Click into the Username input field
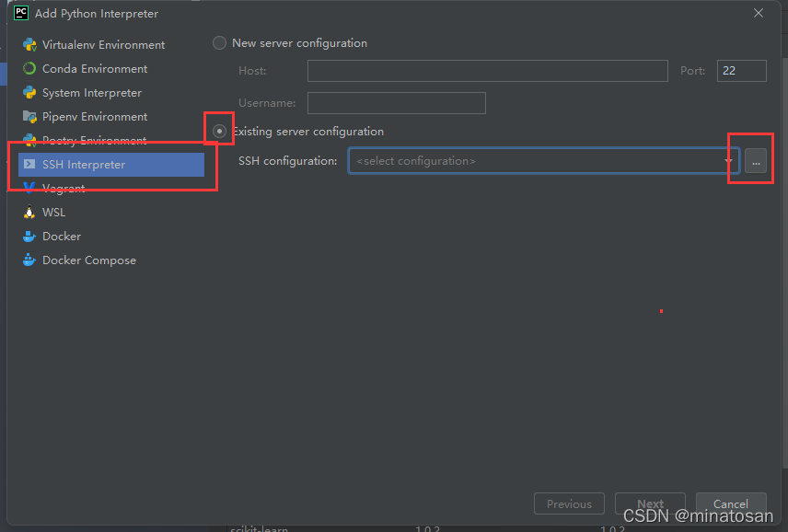The width and height of the screenshot is (788, 532). [397, 103]
